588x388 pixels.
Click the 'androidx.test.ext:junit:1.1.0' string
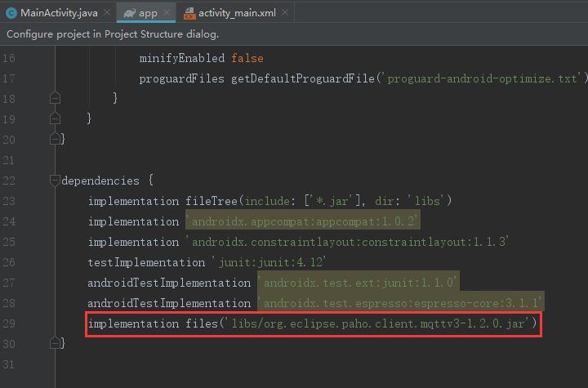pos(359,283)
